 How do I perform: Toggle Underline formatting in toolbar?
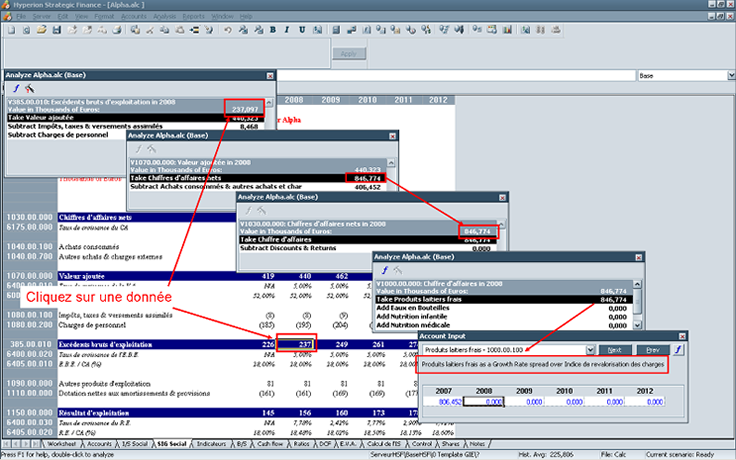302,30
